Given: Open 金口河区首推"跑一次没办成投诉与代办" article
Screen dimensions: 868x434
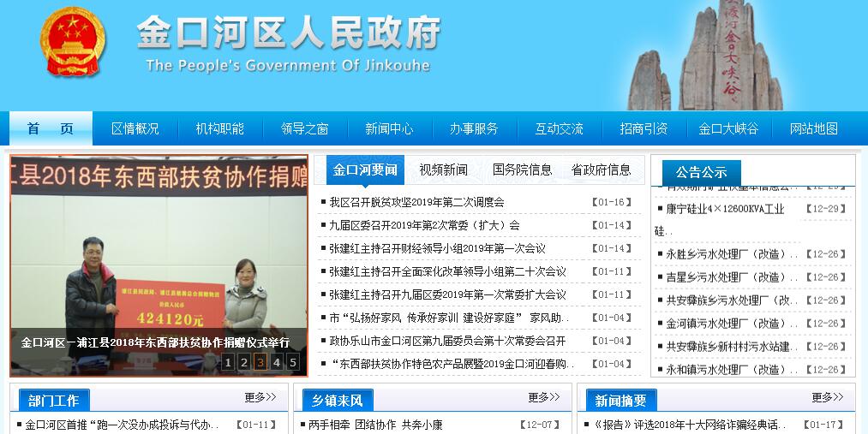Looking at the screenshot, I should tap(122, 425).
